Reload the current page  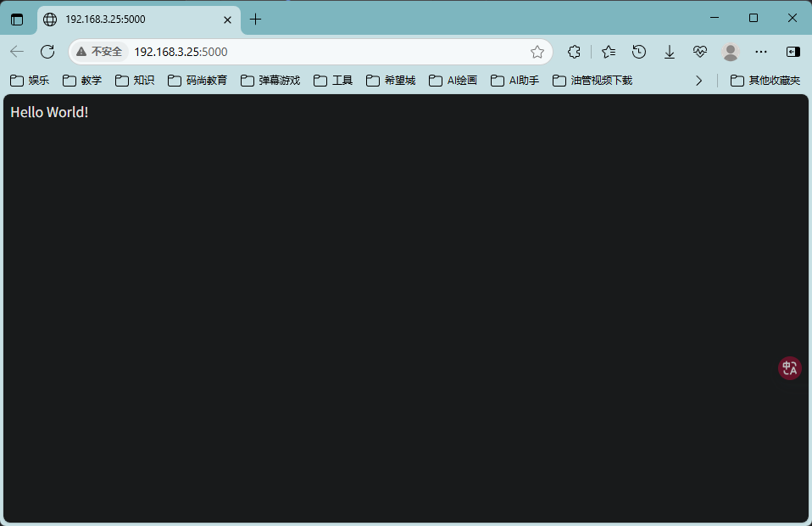point(47,52)
